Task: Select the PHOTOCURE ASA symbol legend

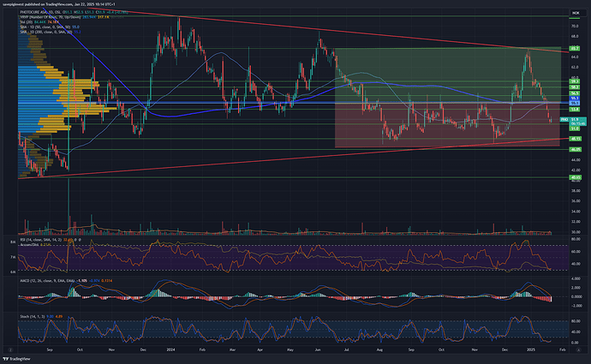Action: coord(74,12)
